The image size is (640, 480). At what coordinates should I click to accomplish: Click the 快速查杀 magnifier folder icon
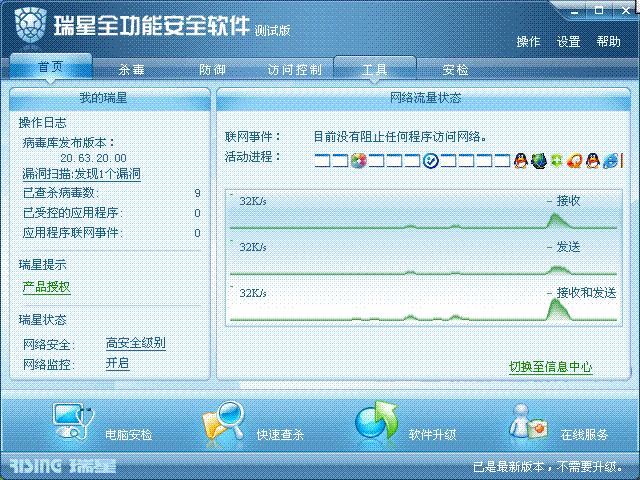(x=223, y=420)
